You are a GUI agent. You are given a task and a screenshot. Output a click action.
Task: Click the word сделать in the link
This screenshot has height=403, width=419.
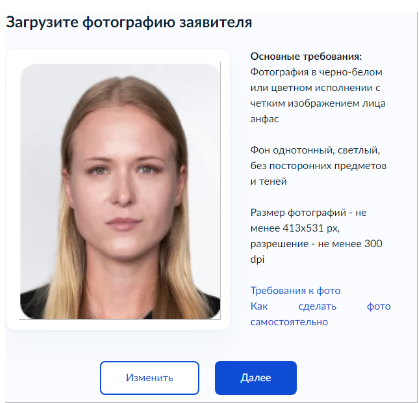[x=317, y=306]
